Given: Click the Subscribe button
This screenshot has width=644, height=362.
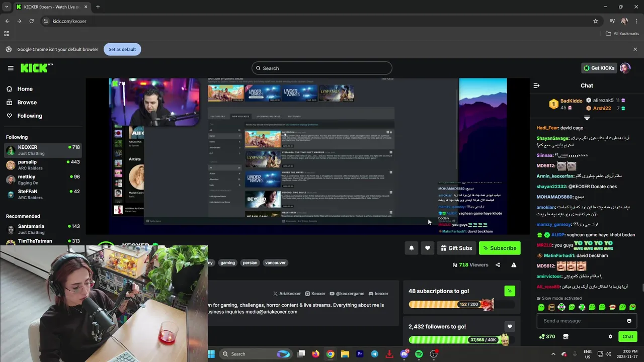Looking at the screenshot, I should (x=500, y=248).
